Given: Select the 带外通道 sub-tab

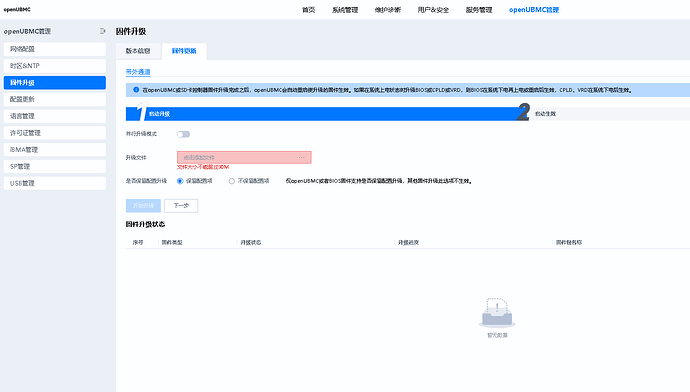Looking at the screenshot, I should (x=138, y=72).
